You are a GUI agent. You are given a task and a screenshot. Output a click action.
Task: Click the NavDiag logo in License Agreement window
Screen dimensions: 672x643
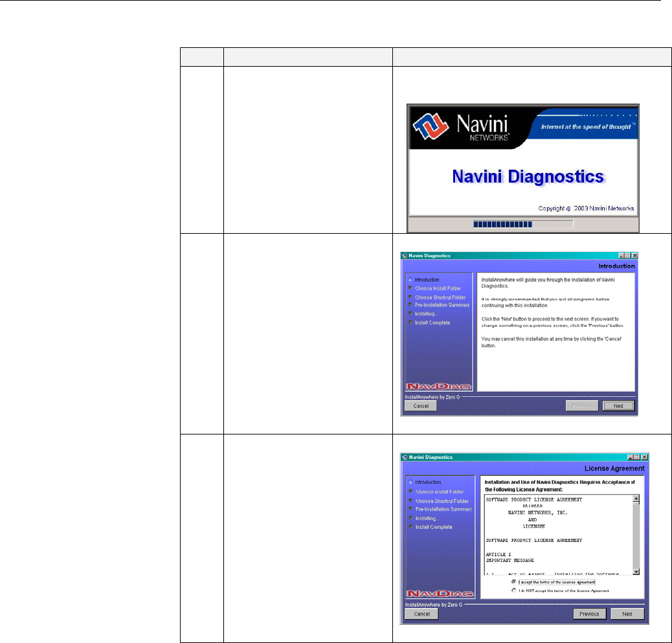pyautogui.click(x=440, y=594)
